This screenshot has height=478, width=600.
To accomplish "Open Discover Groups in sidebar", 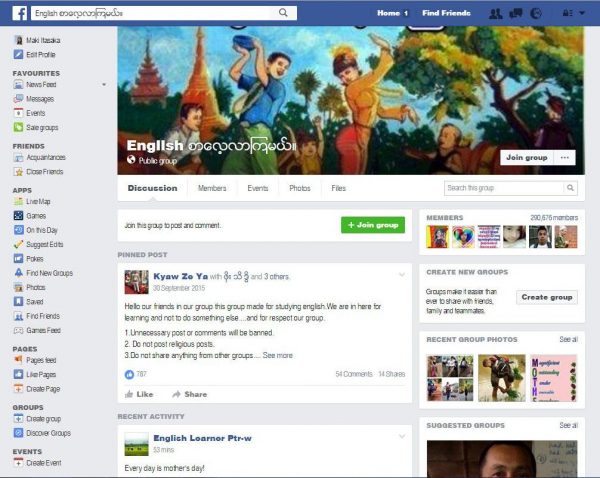I will [x=42, y=433].
